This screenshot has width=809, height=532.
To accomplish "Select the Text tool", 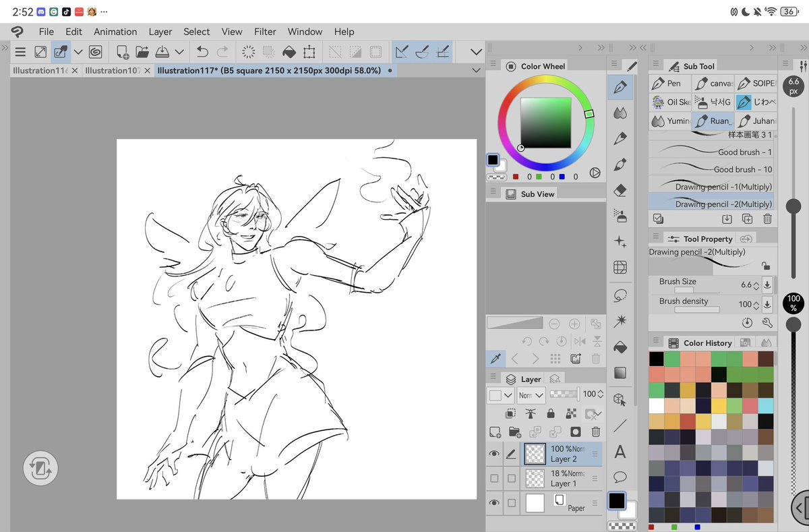I will coord(620,452).
